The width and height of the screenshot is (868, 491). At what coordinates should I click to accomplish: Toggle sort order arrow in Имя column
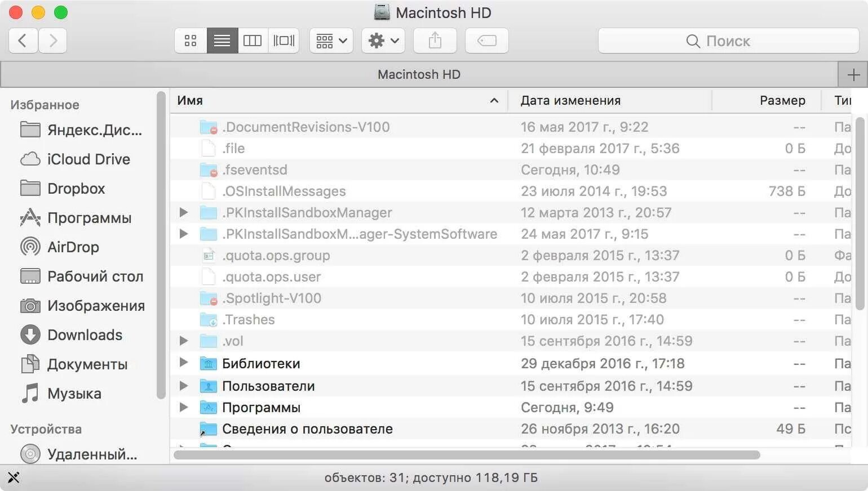[x=494, y=101]
